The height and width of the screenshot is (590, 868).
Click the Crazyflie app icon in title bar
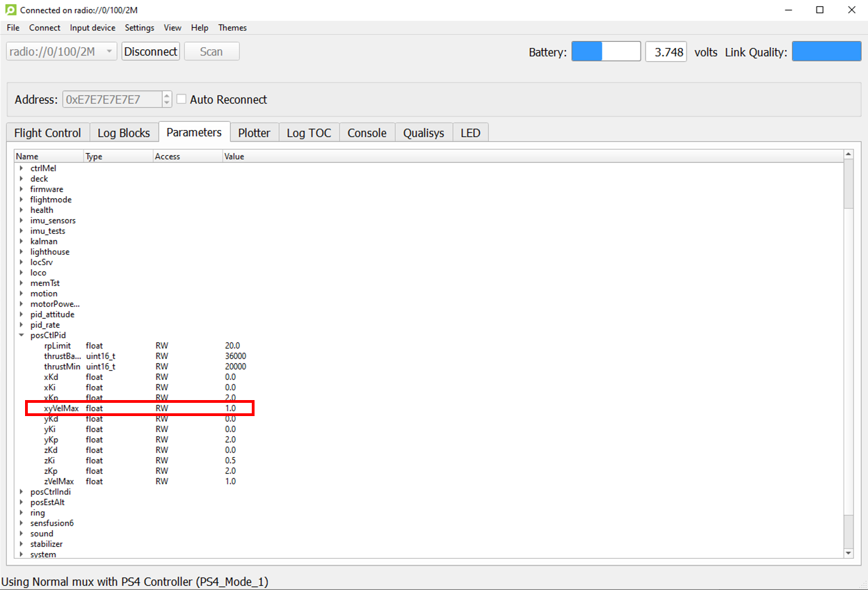click(10, 10)
